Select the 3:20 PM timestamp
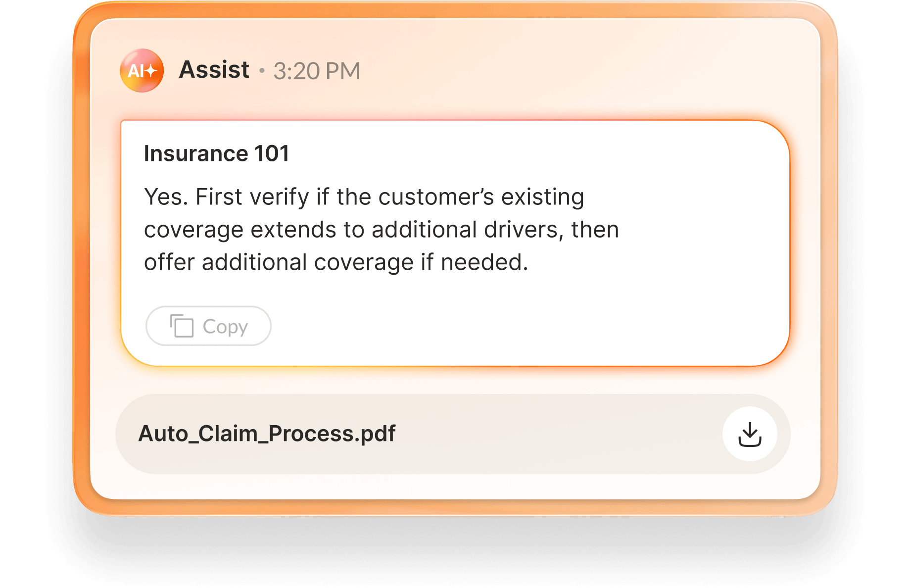This screenshot has width=909, height=588. tap(317, 71)
